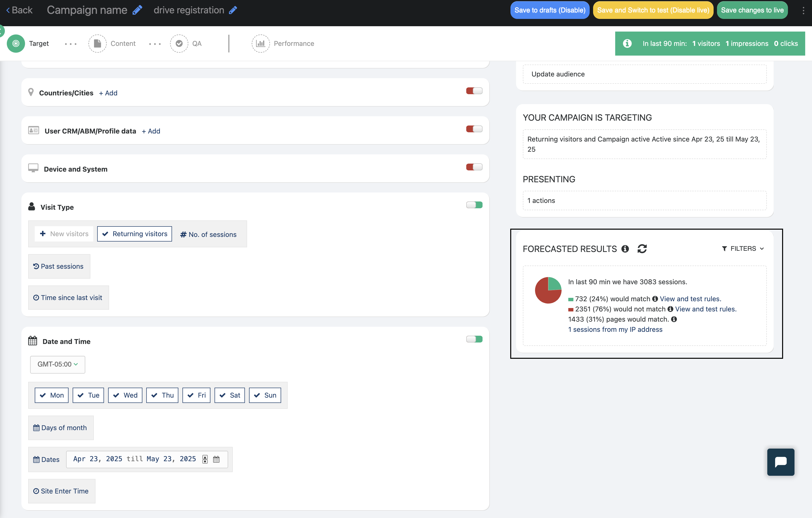This screenshot has width=812, height=518.
Task: Click the info icon in the green stats banner
Action: pyautogui.click(x=627, y=43)
